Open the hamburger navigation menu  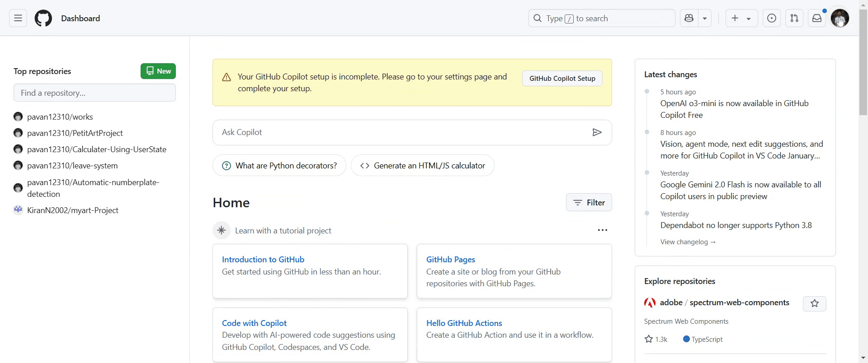(18, 18)
